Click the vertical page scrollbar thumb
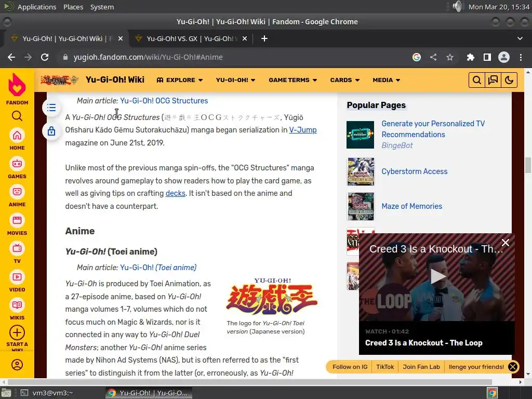This screenshot has width=532, height=399. coord(528,165)
